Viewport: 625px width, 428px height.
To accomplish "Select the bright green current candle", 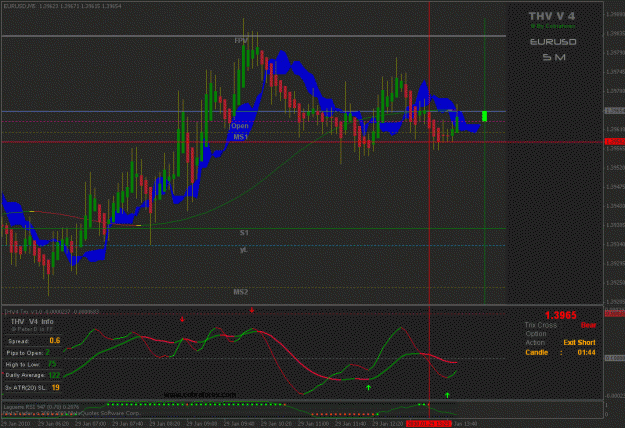I will (x=484, y=116).
